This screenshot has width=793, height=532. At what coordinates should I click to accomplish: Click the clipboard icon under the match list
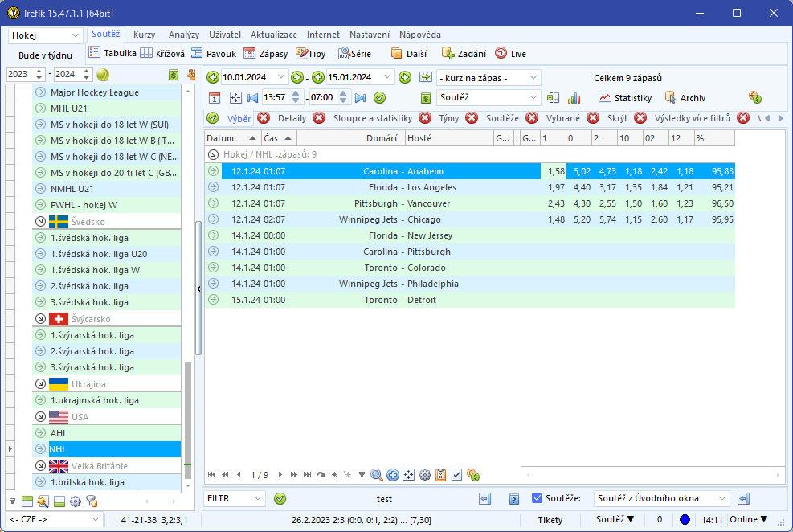click(441, 475)
